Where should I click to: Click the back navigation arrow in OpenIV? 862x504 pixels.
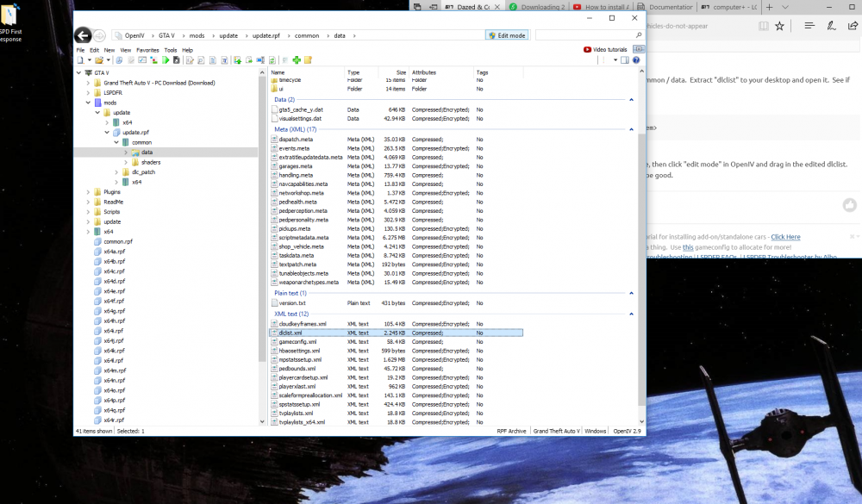pos(83,35)
